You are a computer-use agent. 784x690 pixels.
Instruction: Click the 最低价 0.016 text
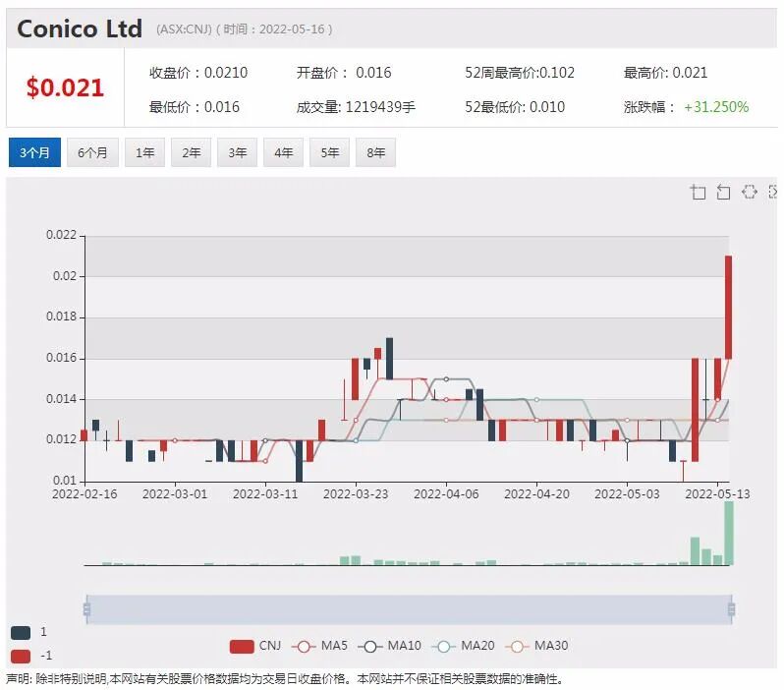(194, 107)
